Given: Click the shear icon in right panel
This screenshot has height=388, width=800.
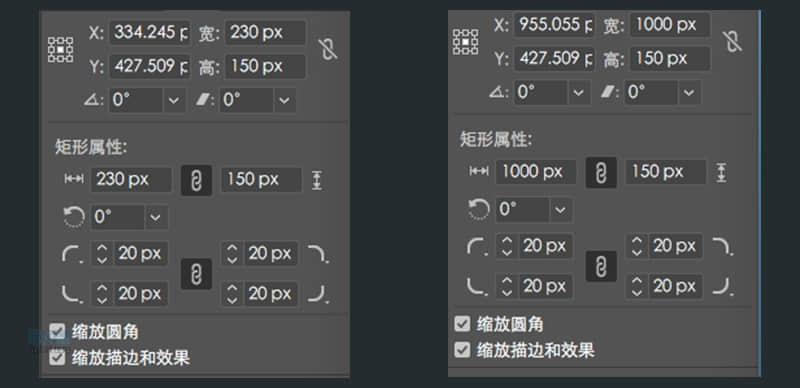Looking at the screenshot, I should pos(607,93).
